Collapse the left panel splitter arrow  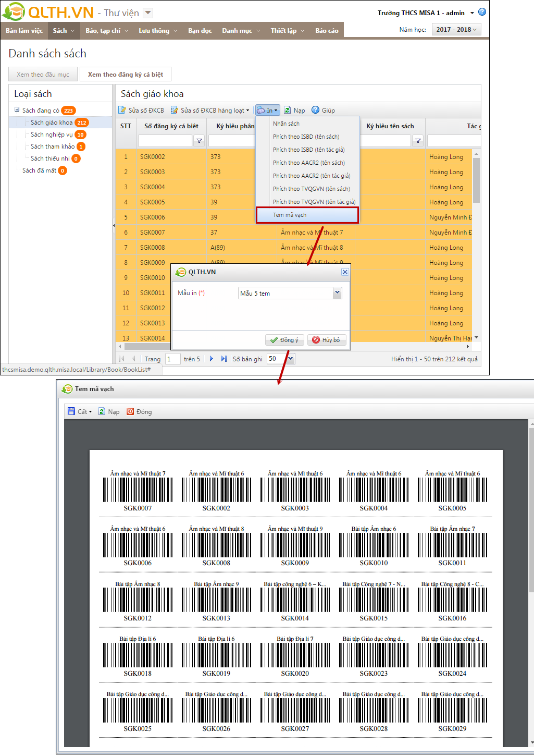(x=114, y=225)
